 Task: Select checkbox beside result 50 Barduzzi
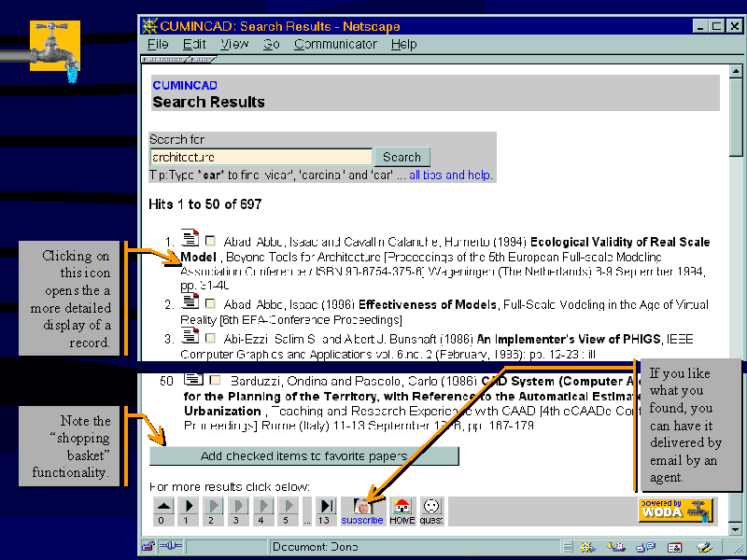215,381
